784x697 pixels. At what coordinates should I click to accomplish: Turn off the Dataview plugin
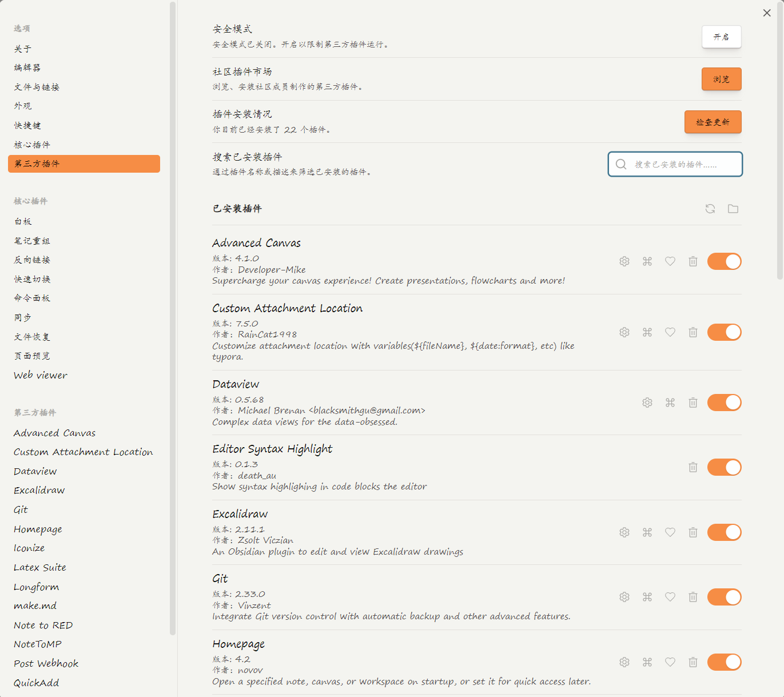tap(725, 403)
